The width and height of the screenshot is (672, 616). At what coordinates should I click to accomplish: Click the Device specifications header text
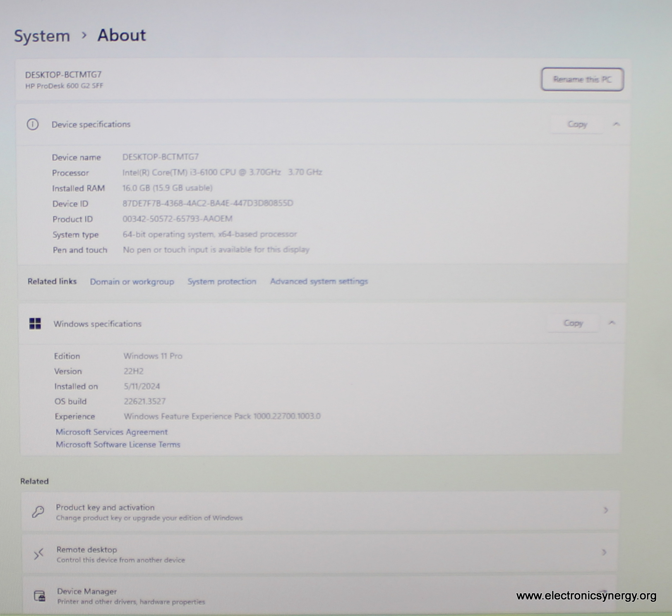pos(91,125)
